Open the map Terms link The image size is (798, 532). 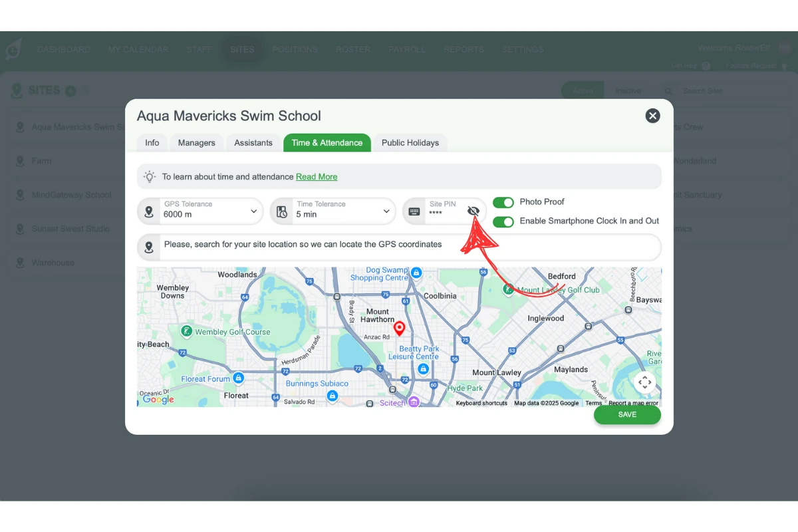tap(593, 403)
